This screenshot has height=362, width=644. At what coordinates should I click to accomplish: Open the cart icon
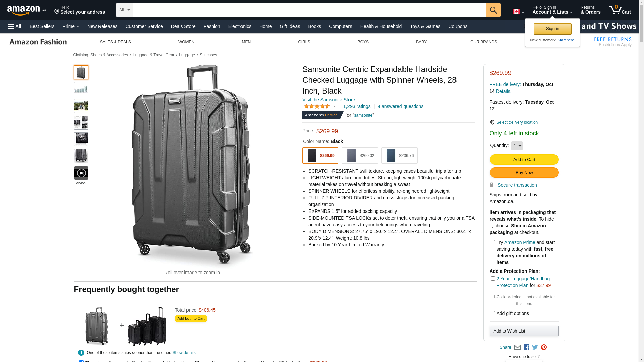[x=620, y=10]
